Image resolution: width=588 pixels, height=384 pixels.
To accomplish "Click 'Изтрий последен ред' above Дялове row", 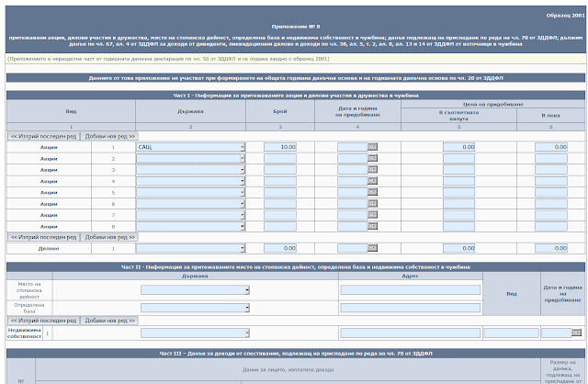I will tap(43, 237).
